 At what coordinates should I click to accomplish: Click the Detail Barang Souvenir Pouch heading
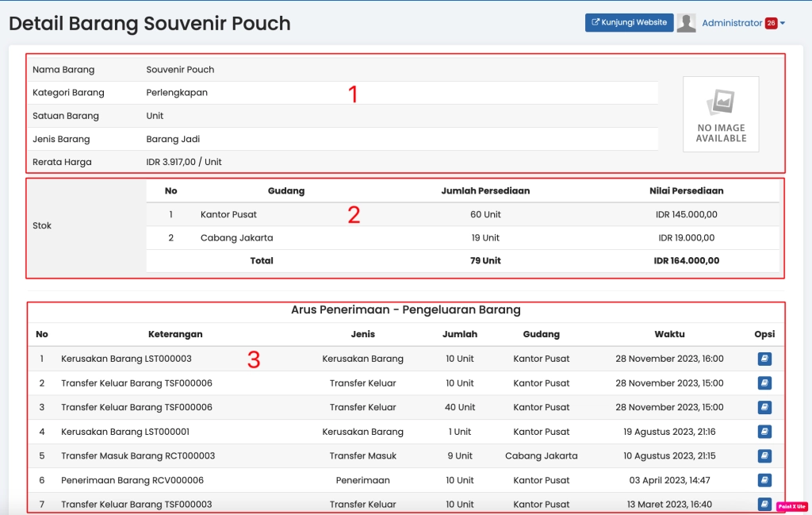[150, 24]
